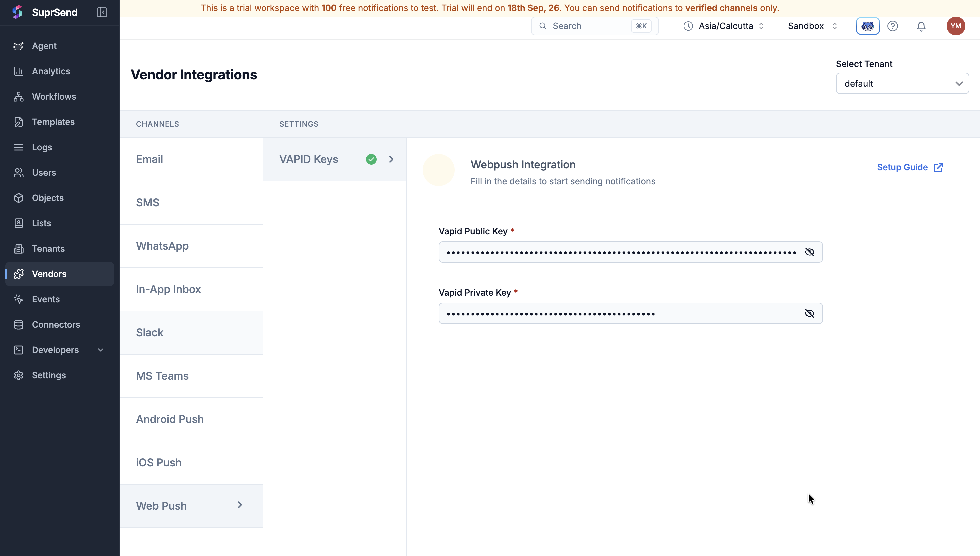Image resolution: width=980 pixels, height=556 pixels.
Task: Select the Web Push channel label
Action: pyautogui.click(x=161, y=506)
